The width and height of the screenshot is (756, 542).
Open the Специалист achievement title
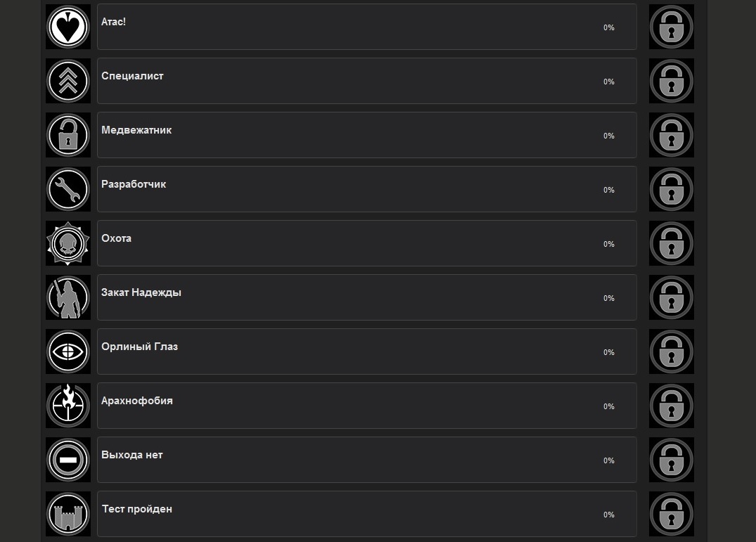click(132, 76)
